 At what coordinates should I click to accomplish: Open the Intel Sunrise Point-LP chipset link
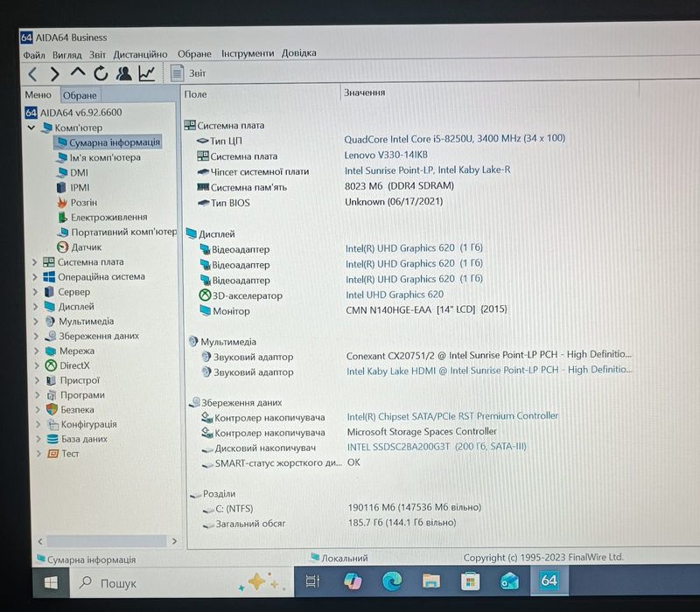[x=427, y=170]
